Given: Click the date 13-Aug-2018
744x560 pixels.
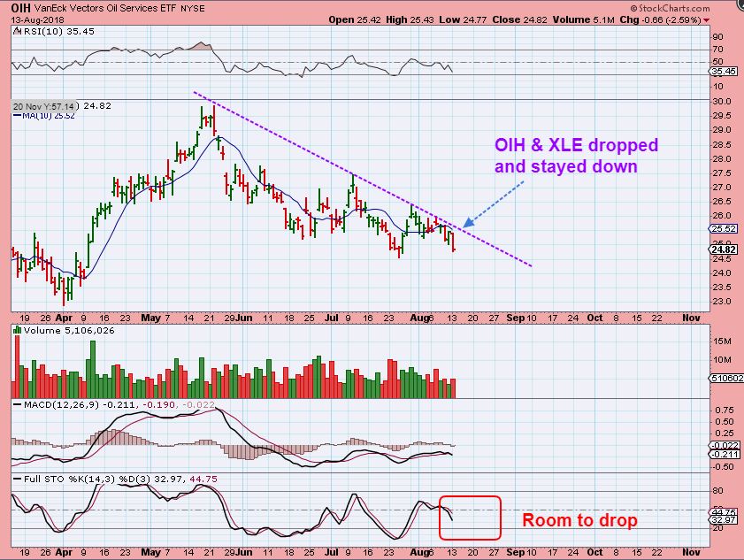Looking at the screenshot, I should click(37, 20).
